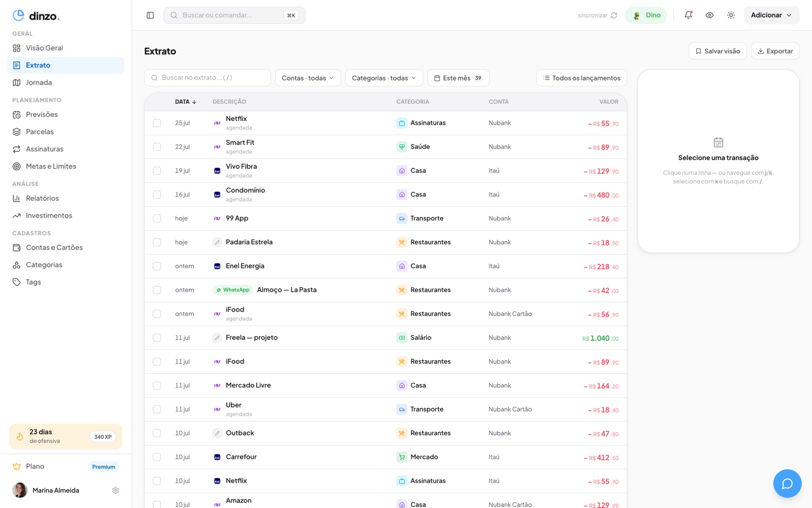Open Categorias in the sidebar
Viewport: 812px width, 508px height.
(x=65, y=265)
